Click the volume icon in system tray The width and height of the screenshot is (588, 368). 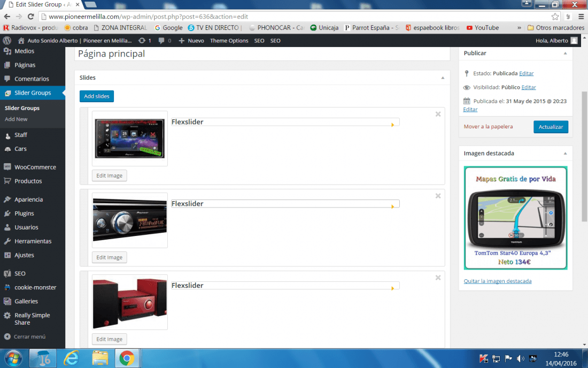pos(520,358)
